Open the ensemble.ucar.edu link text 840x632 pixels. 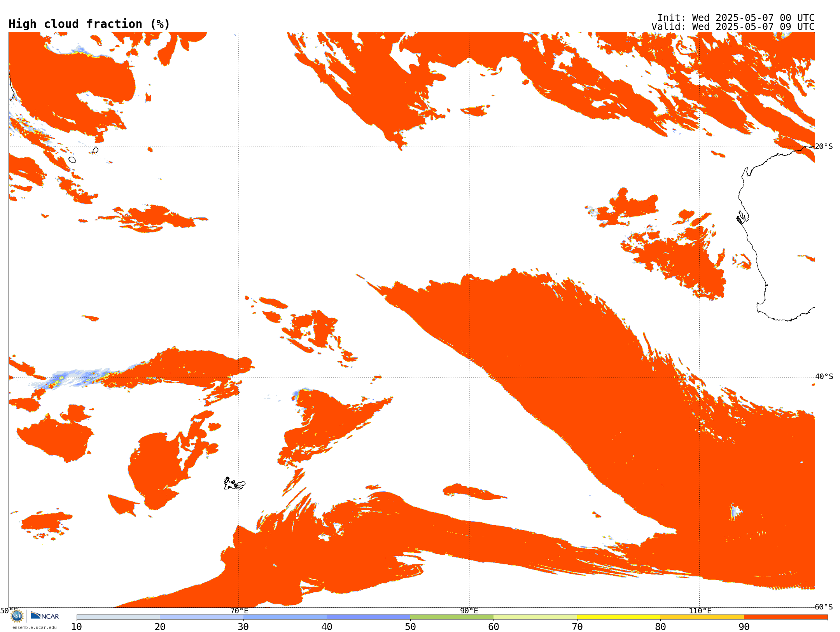pyautogui.click(x=35, y=627)
